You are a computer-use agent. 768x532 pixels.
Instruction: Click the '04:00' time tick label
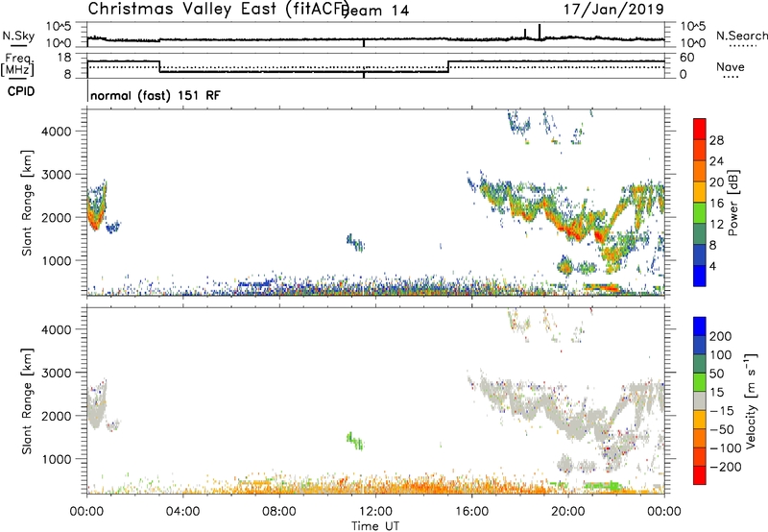coord(182,512)
